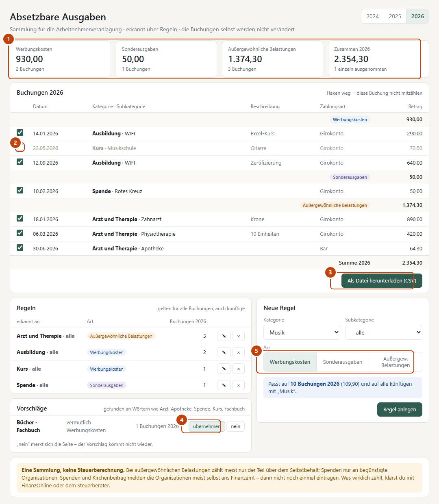Show bookings for year 2025
Screen dimensions: 439x504
pos(395,16)
